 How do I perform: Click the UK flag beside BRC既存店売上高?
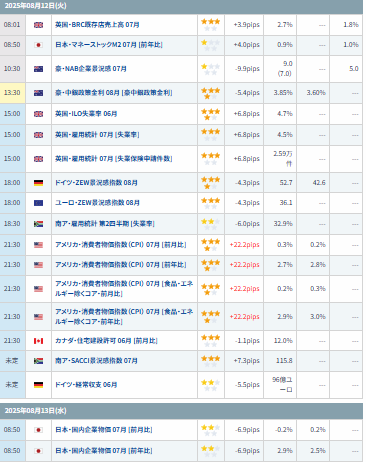tap(38, 25)
